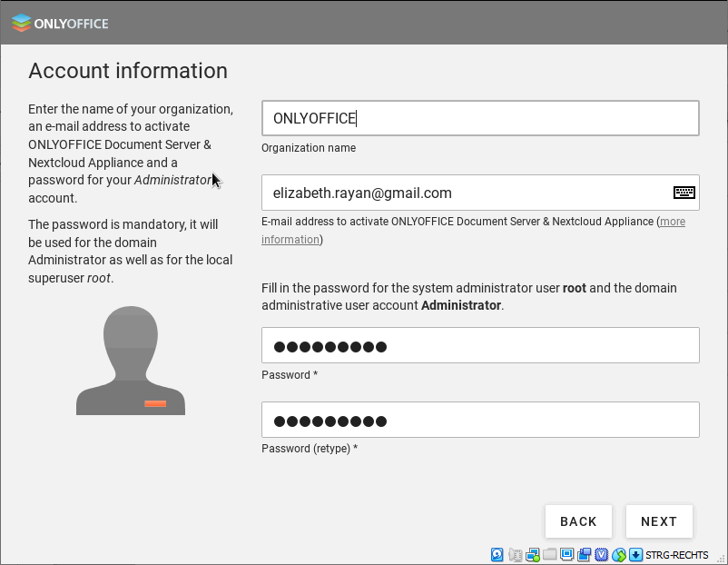728x565 pixels.
Task: Click the Password (retype) field
Action: coord(480,421)
